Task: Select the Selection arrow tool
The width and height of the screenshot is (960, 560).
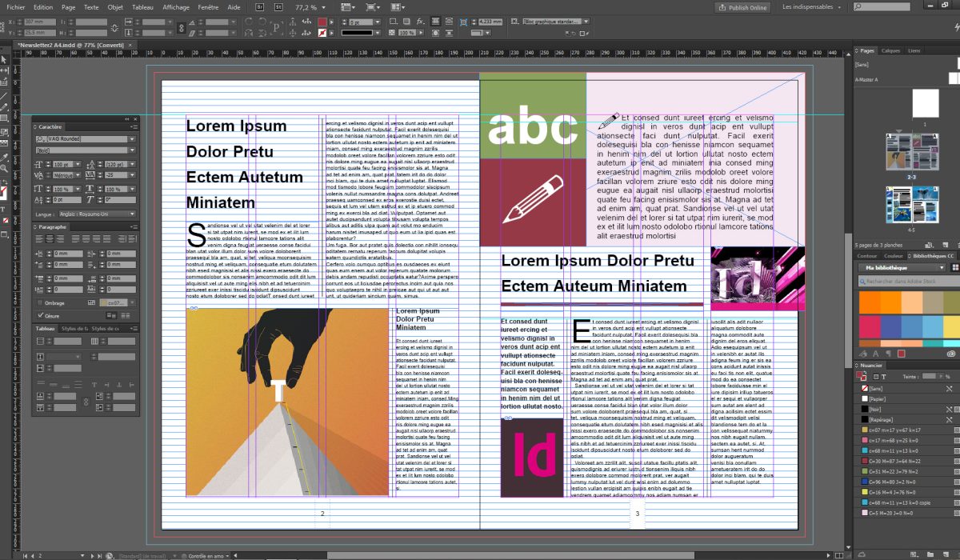Action: (4, 58)
